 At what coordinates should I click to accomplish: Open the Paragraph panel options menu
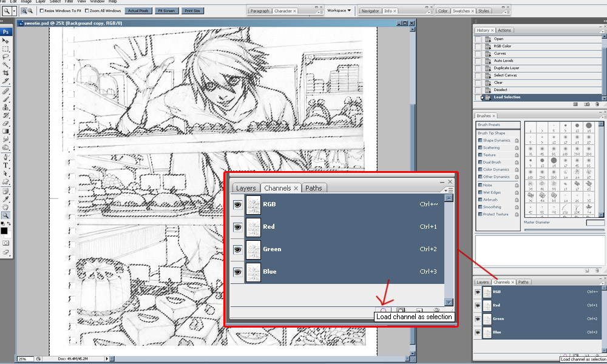coord(319,12)
